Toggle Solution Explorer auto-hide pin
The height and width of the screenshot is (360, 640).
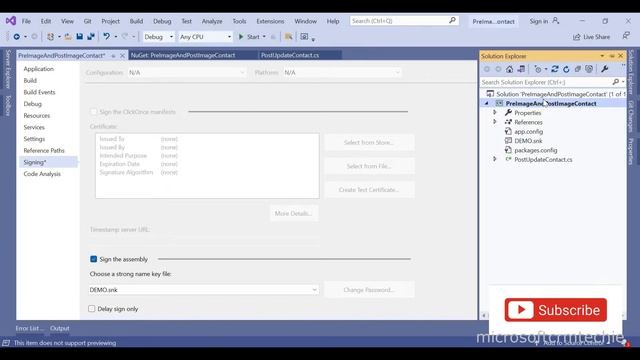click(612, 56)
